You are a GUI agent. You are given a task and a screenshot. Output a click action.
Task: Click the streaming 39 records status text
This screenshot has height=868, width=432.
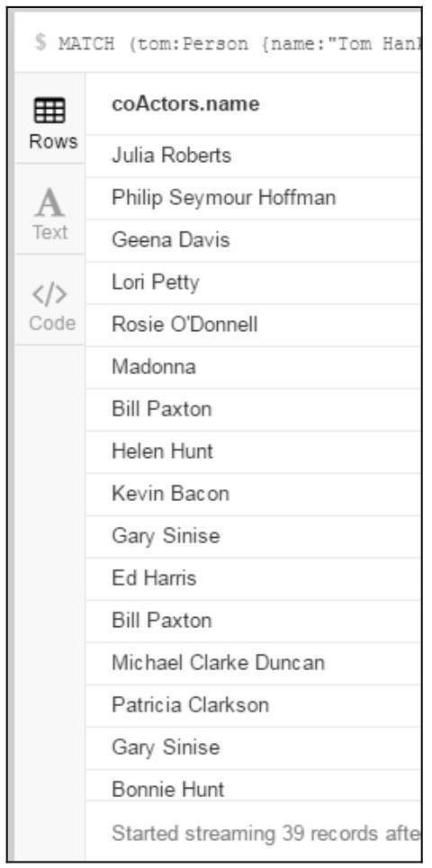(x=265, y=833)
